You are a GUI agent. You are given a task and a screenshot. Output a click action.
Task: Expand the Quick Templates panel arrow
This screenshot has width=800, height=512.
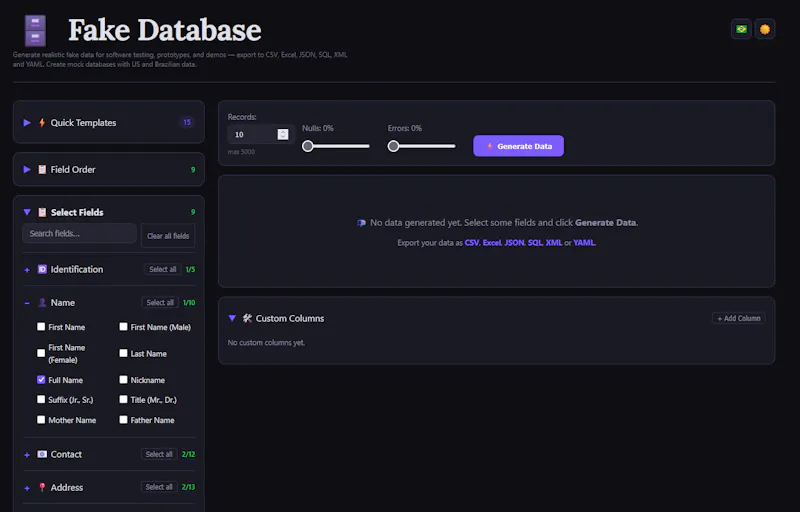click(27, 122)
